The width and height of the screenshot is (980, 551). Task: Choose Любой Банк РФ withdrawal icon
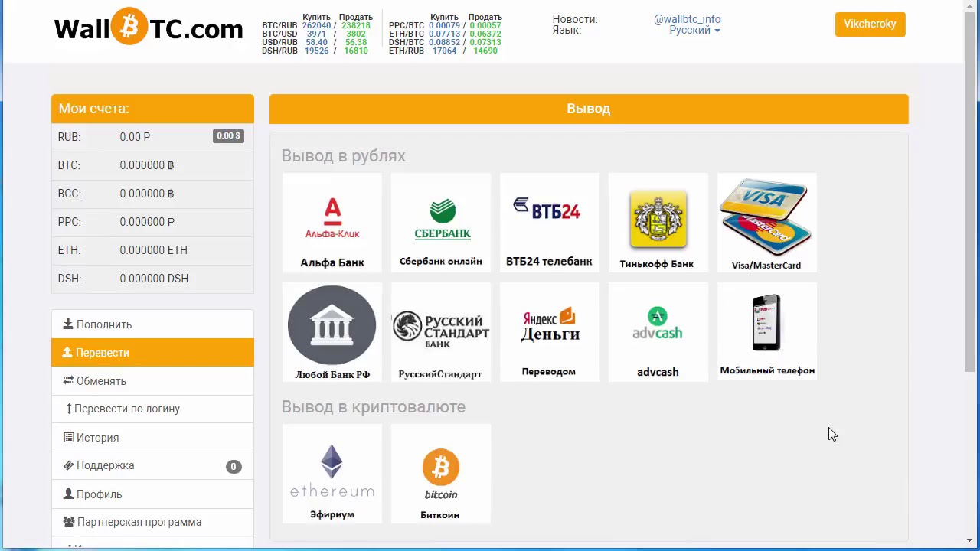[332, 332]
